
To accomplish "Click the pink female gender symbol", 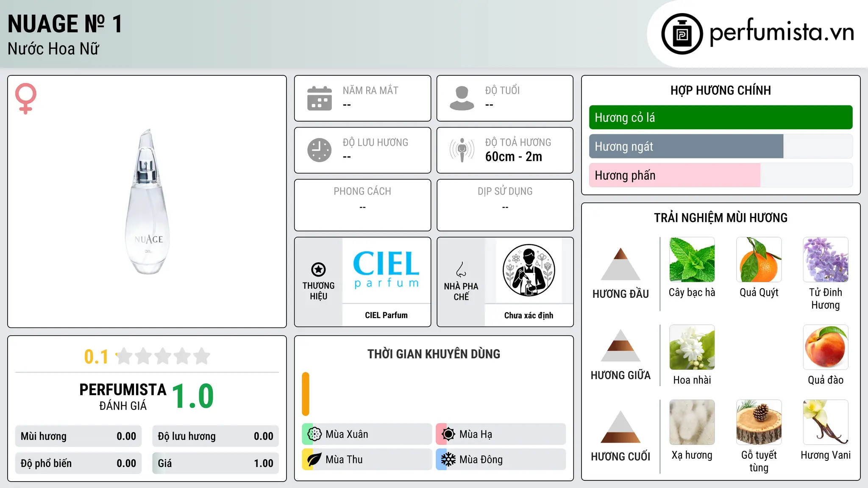I will click(25, 98).
